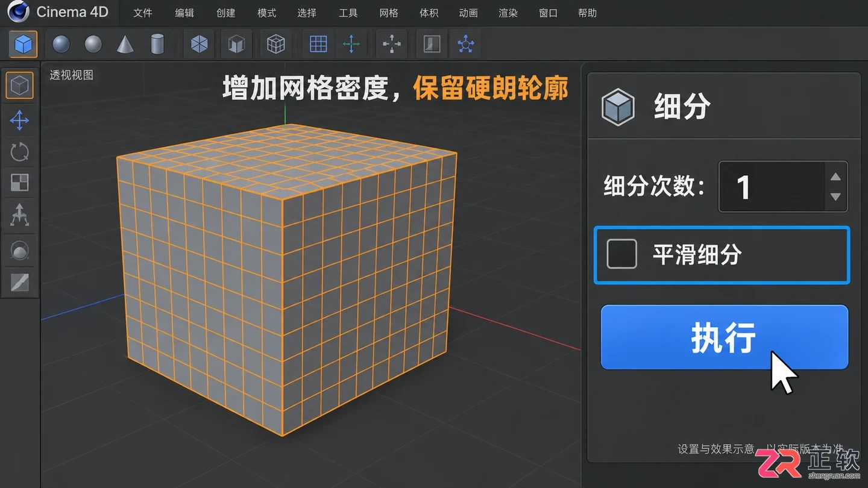Select the Move tool in left sidebar

click(x=20, y=120)
